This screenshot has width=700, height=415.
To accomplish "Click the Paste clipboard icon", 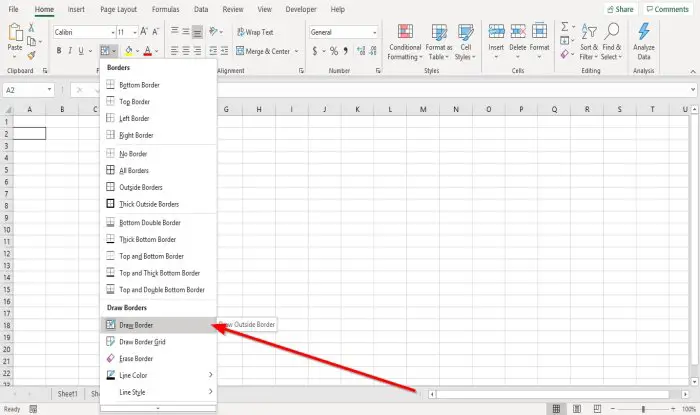I will [x=15, y=33].
